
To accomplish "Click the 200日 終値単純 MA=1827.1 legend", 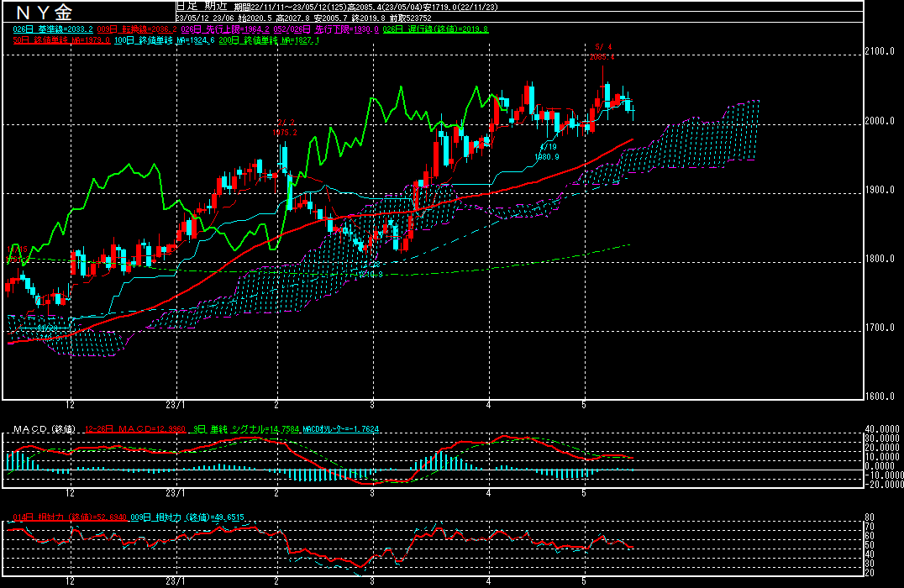I will point(269,40).
